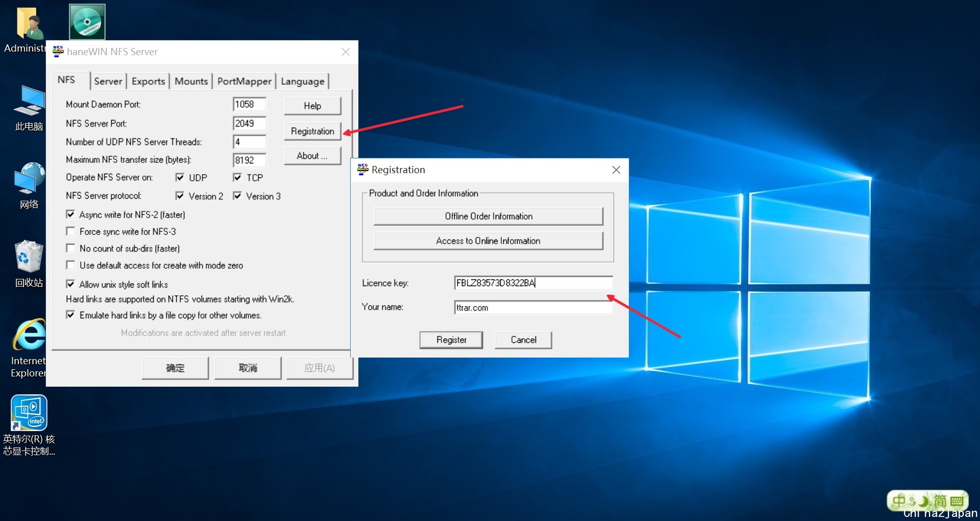This screenshot has height=521, width=980.
Task: Click the Registration button in NFS Server
Action: (x=312, y=131)
